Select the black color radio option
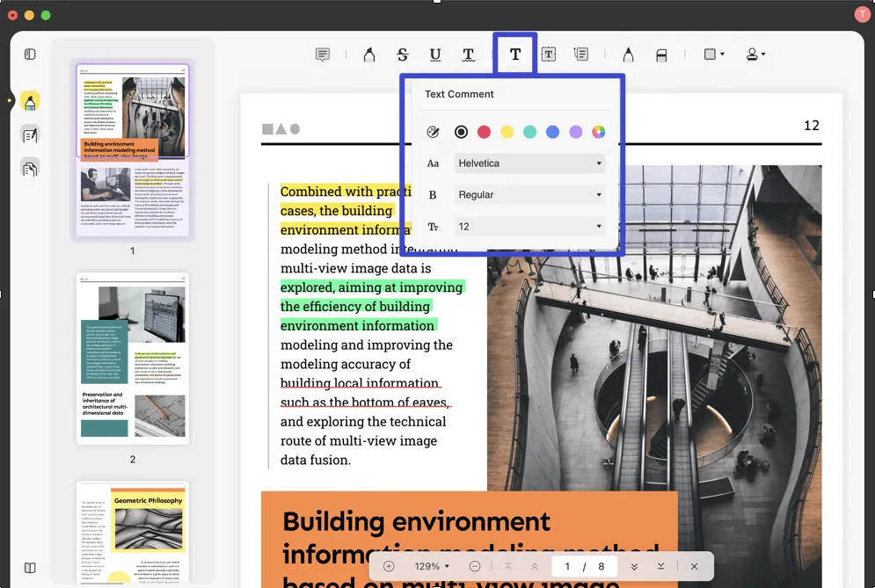The image size is (875, 588). tap(461, 132)
